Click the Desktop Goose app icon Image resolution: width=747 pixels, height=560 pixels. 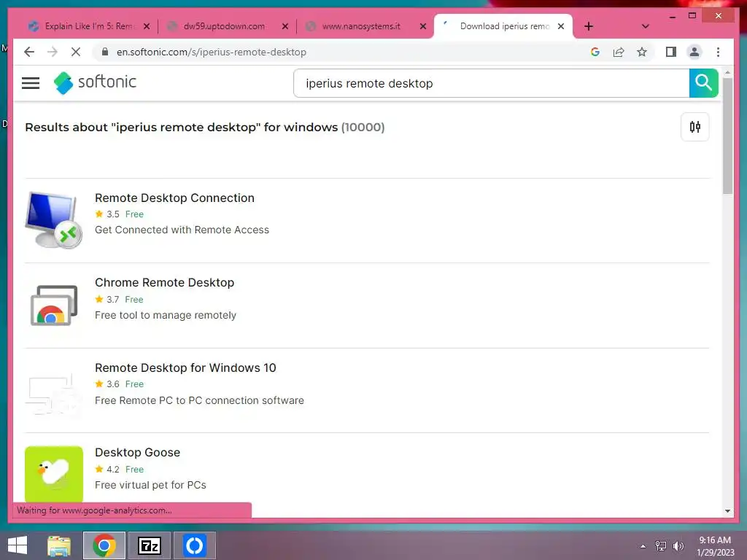[x=54, y=474]
